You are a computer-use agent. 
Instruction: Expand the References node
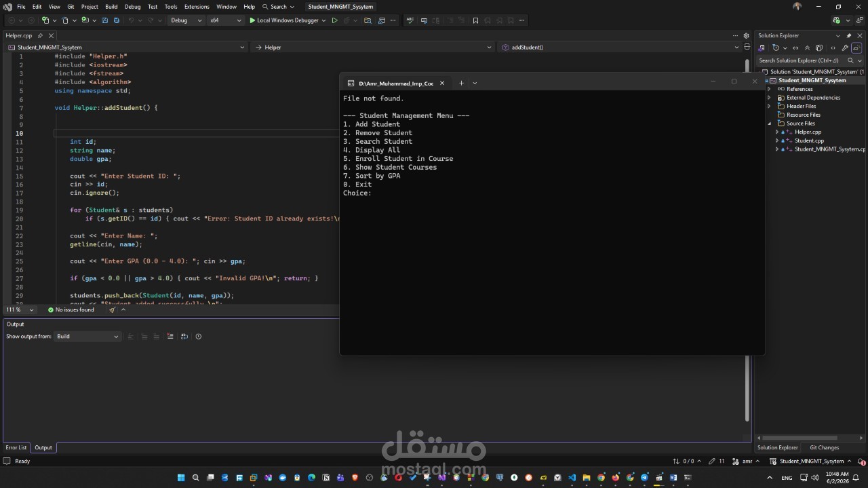pos(769,89)
